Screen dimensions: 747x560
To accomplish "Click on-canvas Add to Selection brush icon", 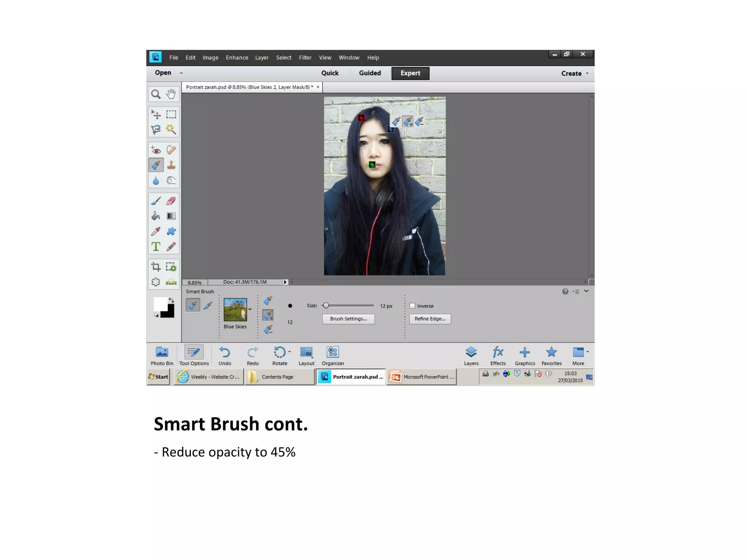I will [x=408, y=121].
